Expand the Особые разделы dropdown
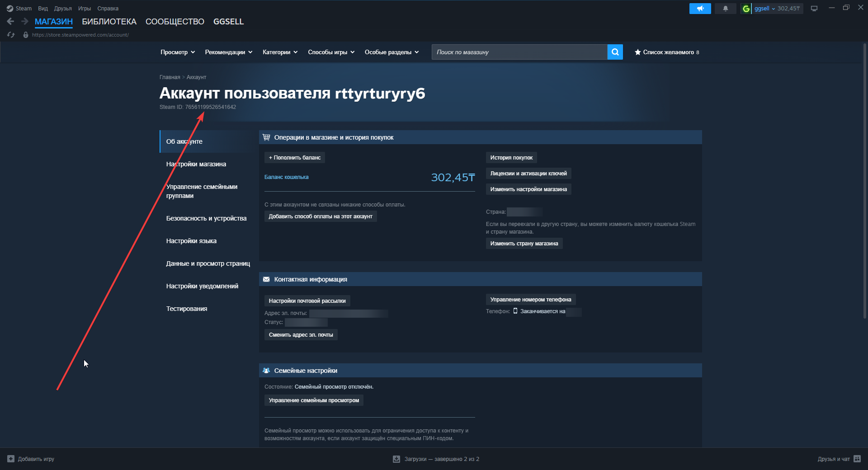 click(x=392, y=52)
